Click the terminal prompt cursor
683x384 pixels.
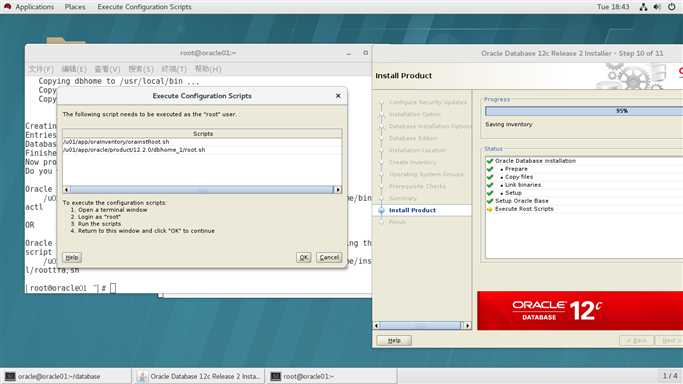113,288
